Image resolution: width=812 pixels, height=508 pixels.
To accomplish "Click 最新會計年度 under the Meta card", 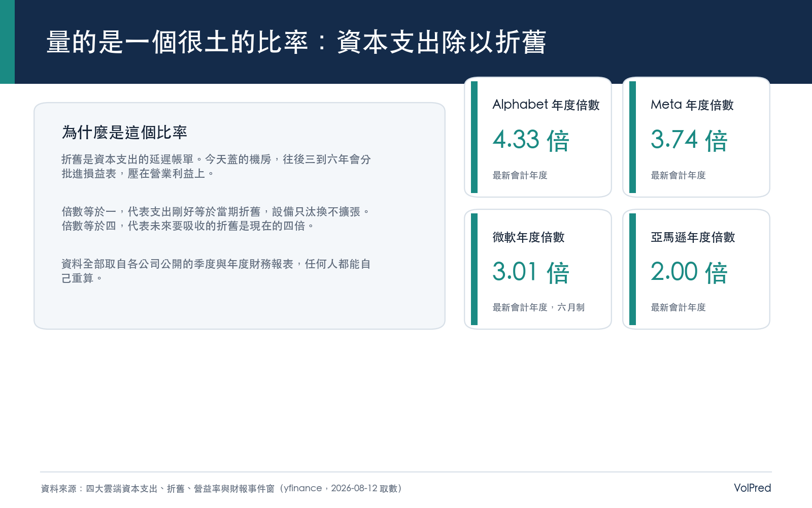I will tap(678, 175).
